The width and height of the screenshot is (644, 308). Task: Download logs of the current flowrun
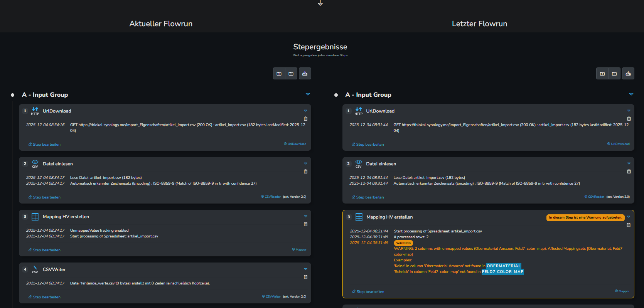click(305, 74)
